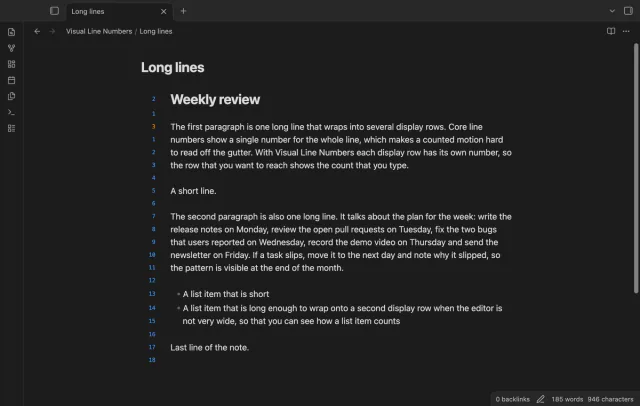Click the vertical scrollbar thumb
This screenshot has height=406, width=640.
pos(636,168)
